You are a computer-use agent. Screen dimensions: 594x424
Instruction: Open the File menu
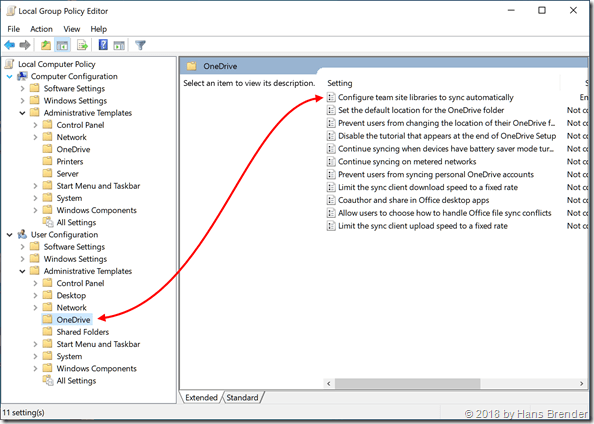(14, 29)
